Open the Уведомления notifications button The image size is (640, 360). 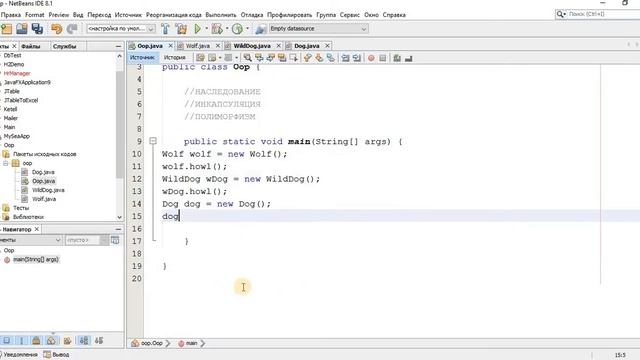pyautogui.click(x=18, y=355)
